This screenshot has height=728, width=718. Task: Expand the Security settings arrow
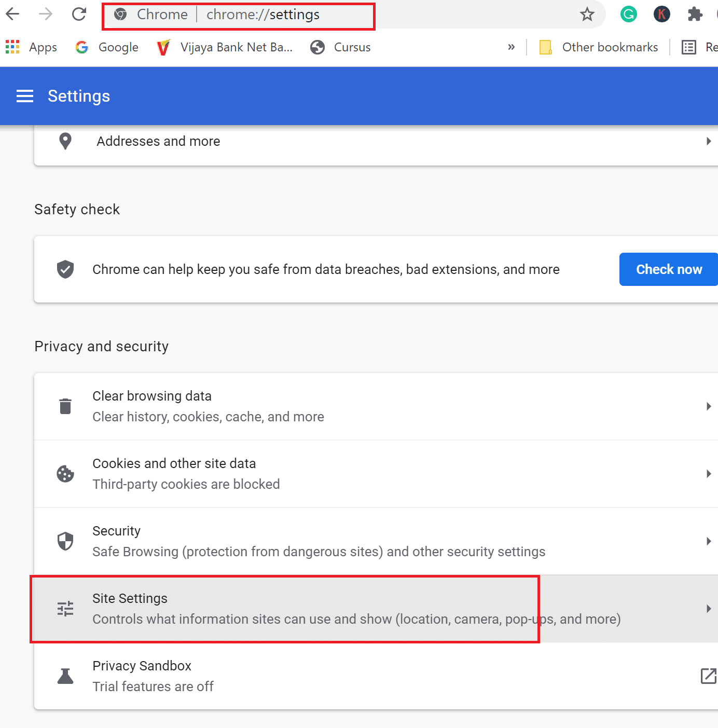(708, 541)
